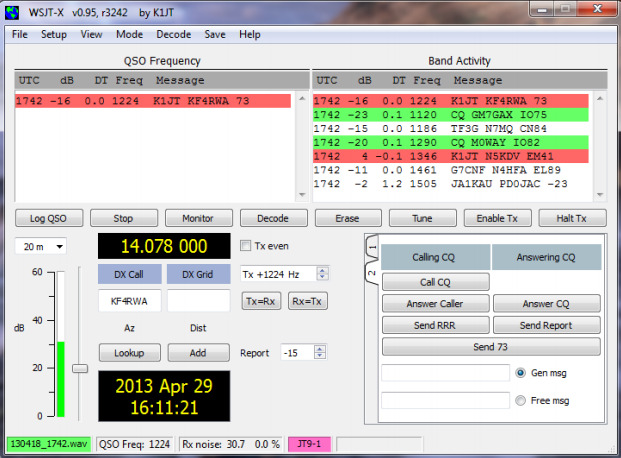
Task: Click the Answer Caller button
Action: pos(435,303)
